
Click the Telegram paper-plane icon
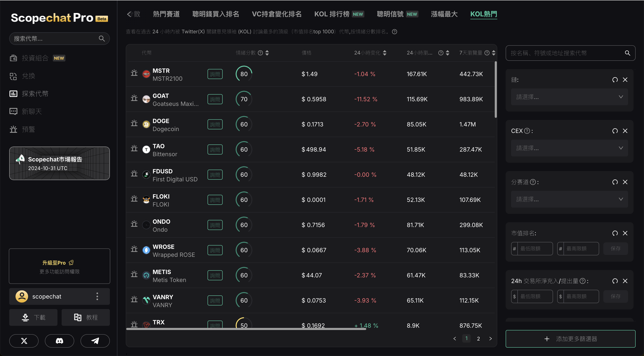[95, 341]
